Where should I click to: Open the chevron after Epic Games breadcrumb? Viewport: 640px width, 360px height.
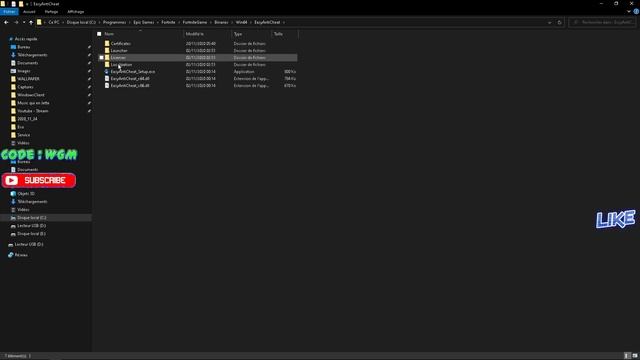click(158, 22)
